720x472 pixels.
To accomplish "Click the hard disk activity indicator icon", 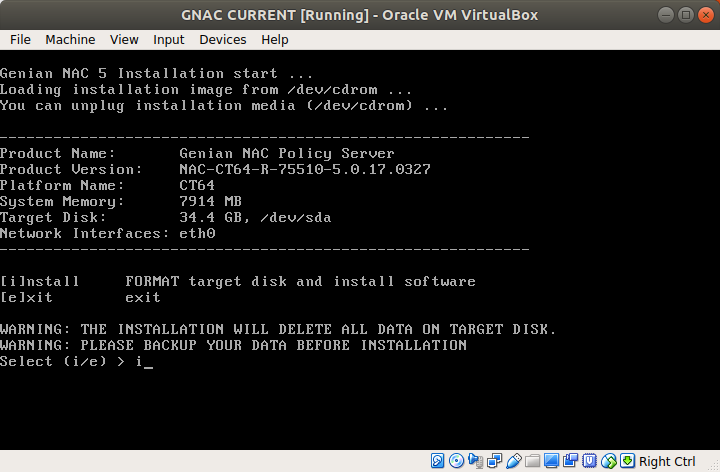I will click(438, 461).
